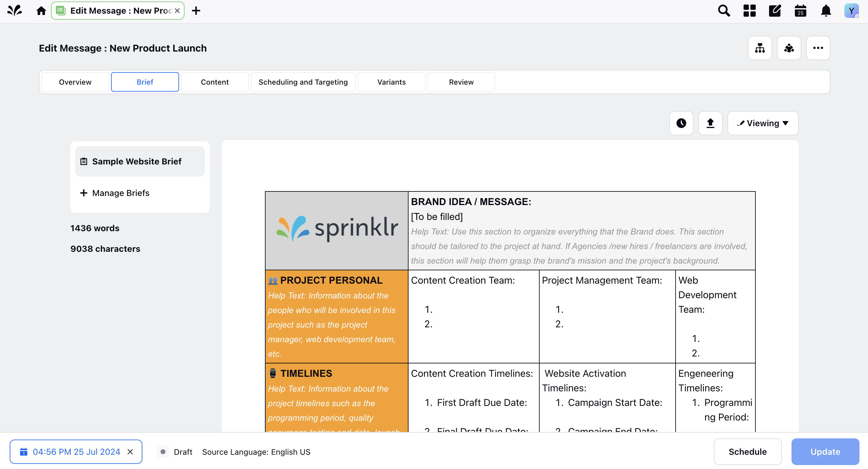Open the calendar icon showing 25
The height and width of the screenshot is (469, 868).
tap(800, 11)
